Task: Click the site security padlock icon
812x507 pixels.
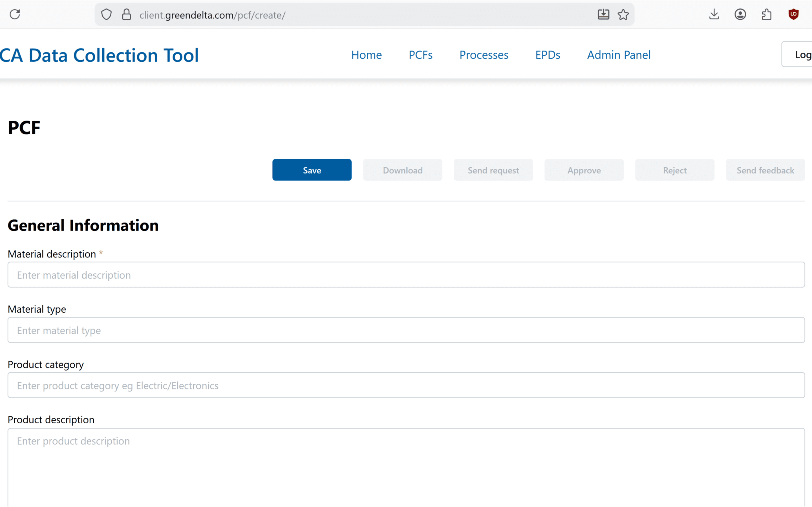Action: [x=127, y=14]
